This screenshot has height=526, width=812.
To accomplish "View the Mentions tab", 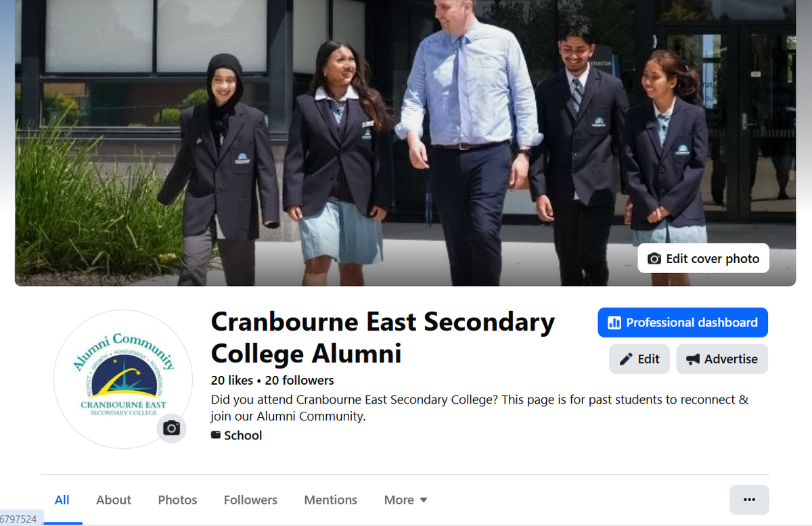I will coord(330,500).
